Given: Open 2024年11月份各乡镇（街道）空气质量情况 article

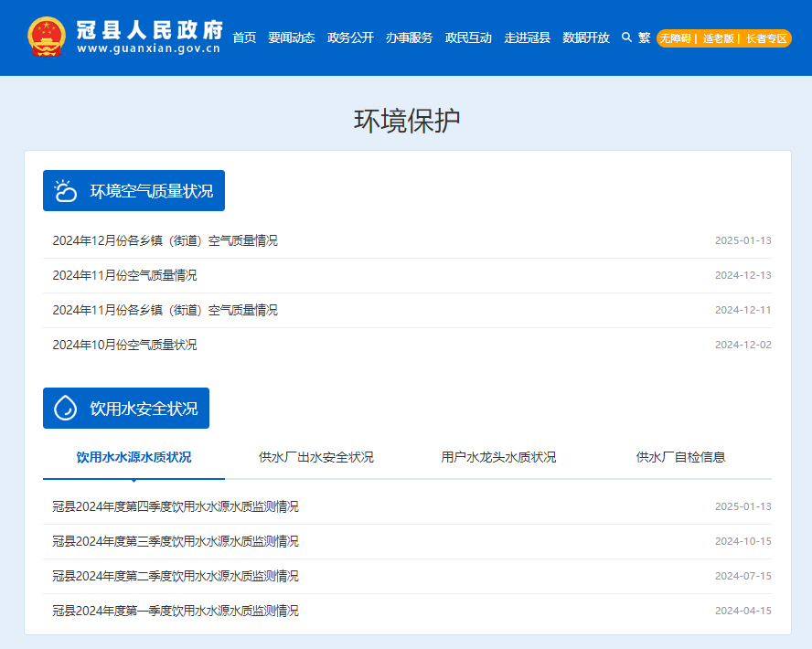Looking at the screenshot, I should click(166, 310).
